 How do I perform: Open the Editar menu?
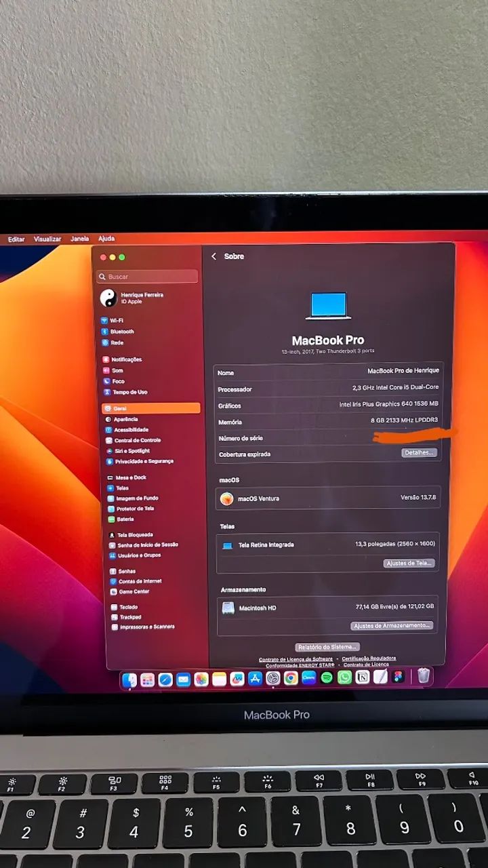[16, 239]
